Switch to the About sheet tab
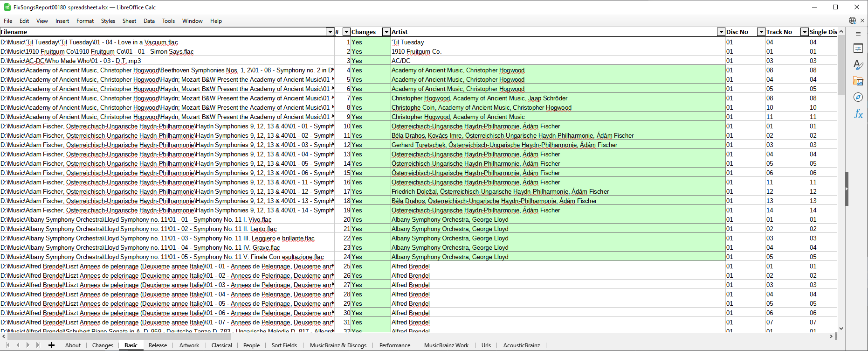The width and height of the screenshot is (868, 351). (x=73, y=345)
